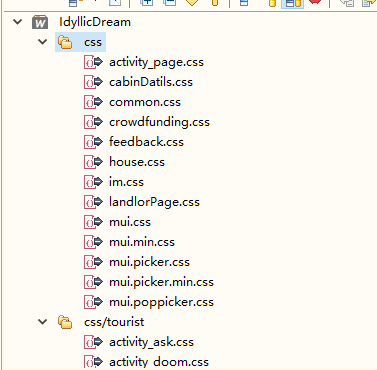377x370 pixels.
Task: Collapse the css/tourist folder chevron
Action: point(43,322)
